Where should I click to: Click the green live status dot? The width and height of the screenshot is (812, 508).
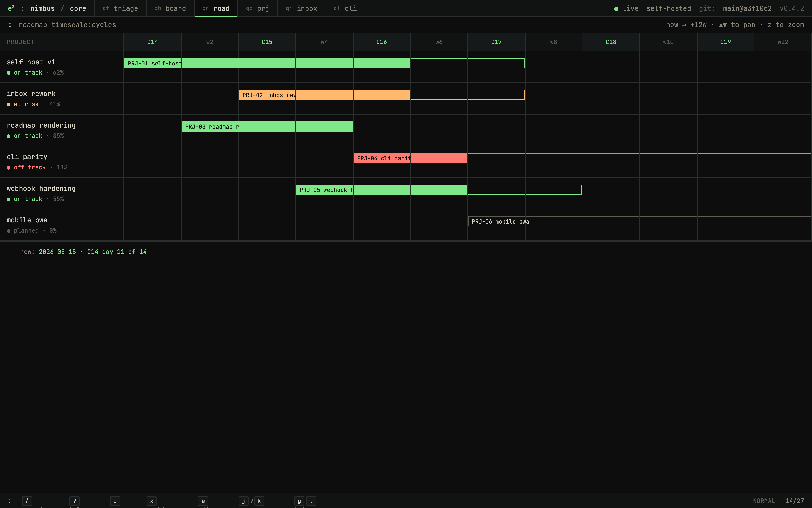click(x=616, y=9)
